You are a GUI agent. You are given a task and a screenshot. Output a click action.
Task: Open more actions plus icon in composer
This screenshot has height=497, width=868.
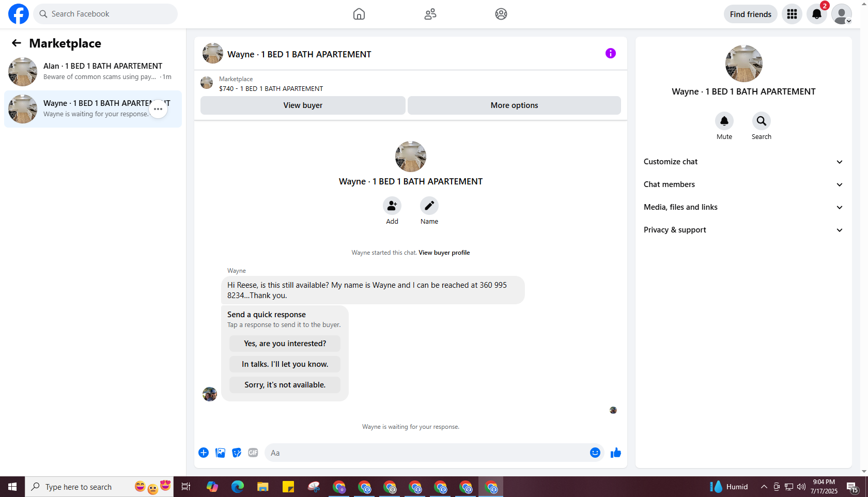tap(204, 453)
